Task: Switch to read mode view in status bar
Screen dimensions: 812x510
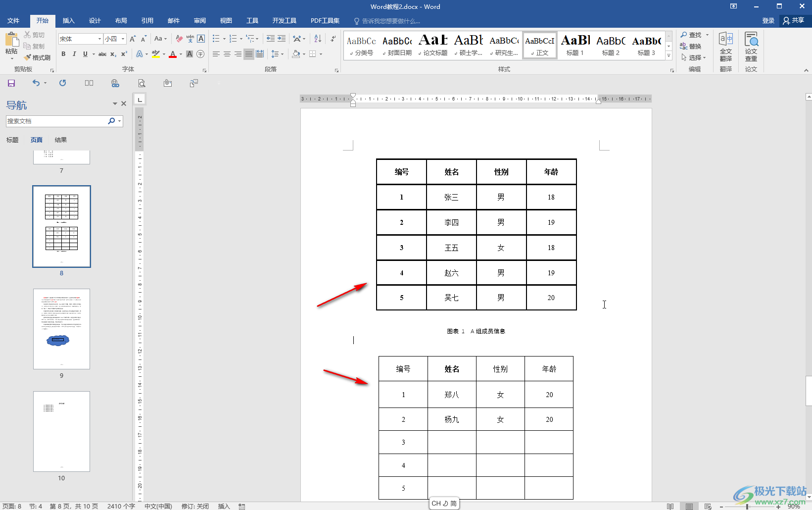Action: click(x=670, y=506)
